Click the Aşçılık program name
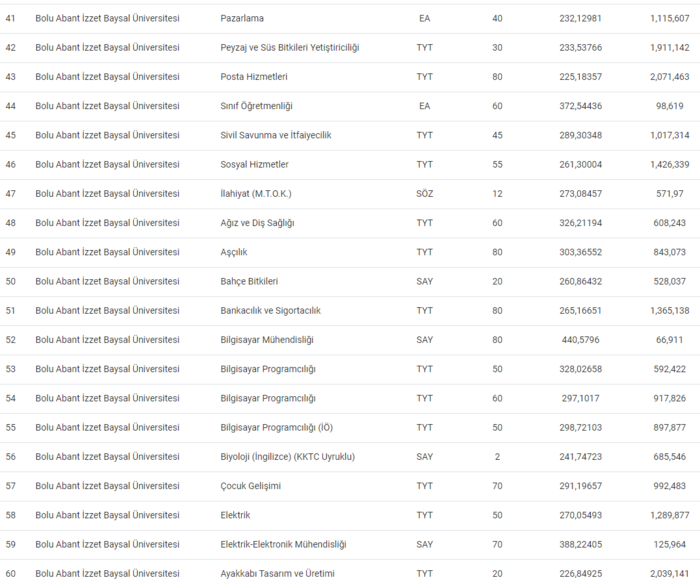The width and height of the screenshot is (700, 580). click(237, 252)
